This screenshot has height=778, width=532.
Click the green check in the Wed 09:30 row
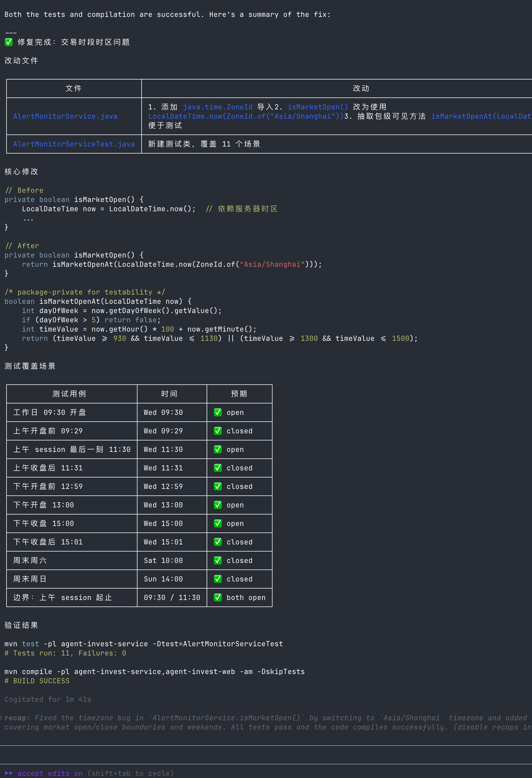218,412
